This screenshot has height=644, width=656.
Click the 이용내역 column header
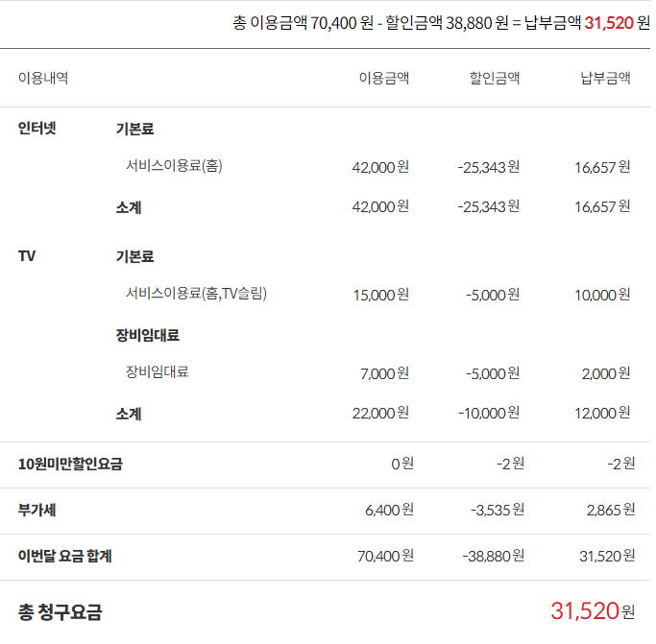coord(43,79)
